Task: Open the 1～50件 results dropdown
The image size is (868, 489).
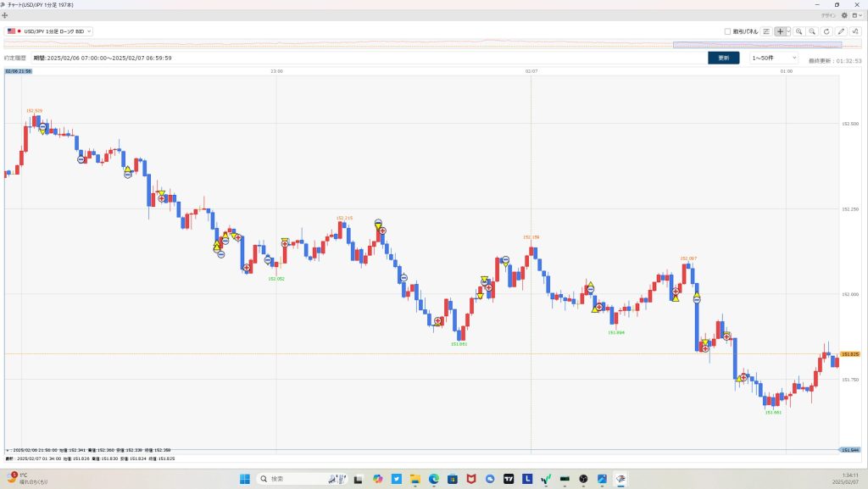Action: [x=774, y=58]
